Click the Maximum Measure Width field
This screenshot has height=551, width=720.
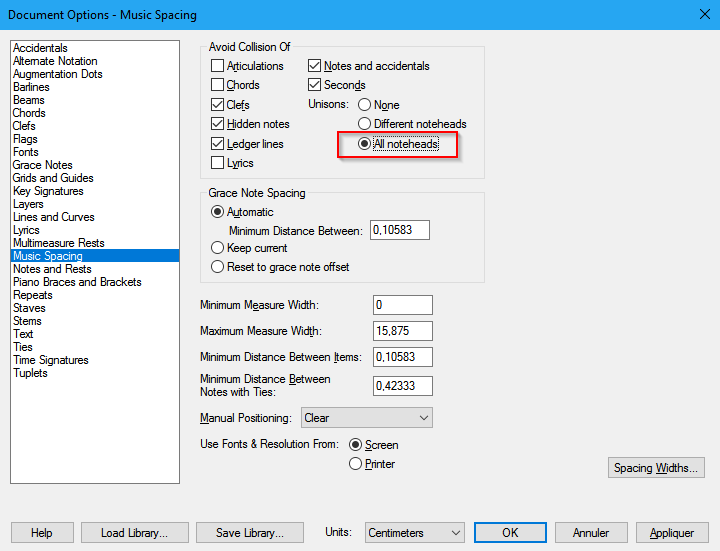tap(402, 331)
